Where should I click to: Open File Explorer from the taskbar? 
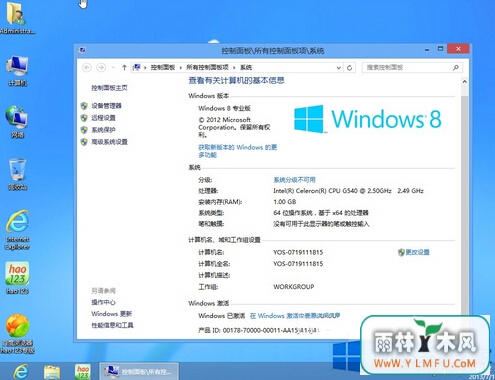[52, 372]
